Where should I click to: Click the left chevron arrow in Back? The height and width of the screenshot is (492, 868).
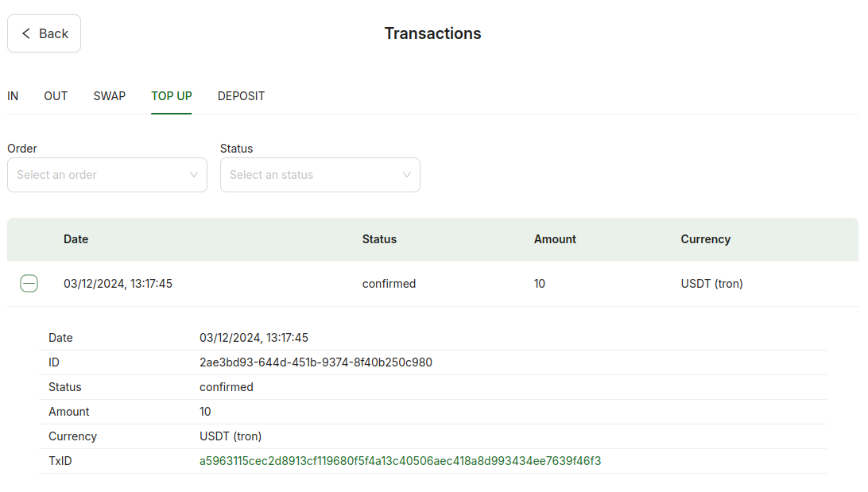[x=25, y=33]
